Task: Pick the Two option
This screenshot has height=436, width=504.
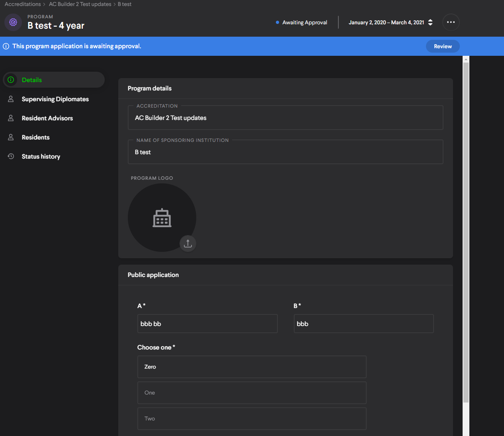Action: [x=252, y=418]
